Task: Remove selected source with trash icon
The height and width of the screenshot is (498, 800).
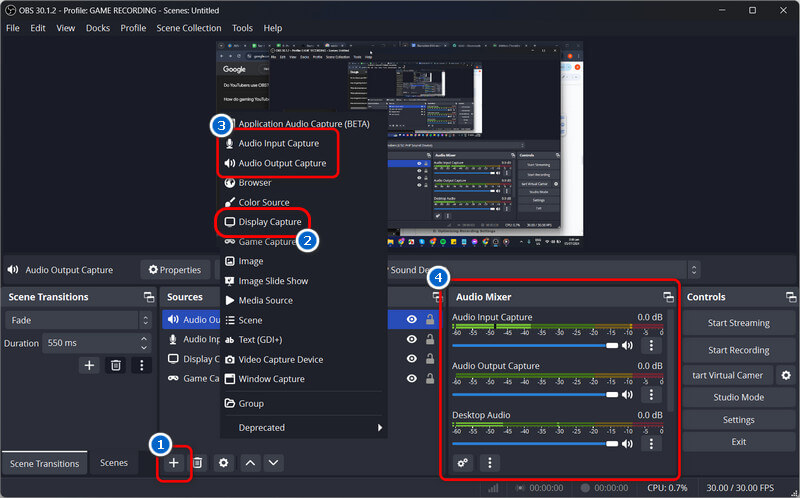Action: (x=197, y=463)
